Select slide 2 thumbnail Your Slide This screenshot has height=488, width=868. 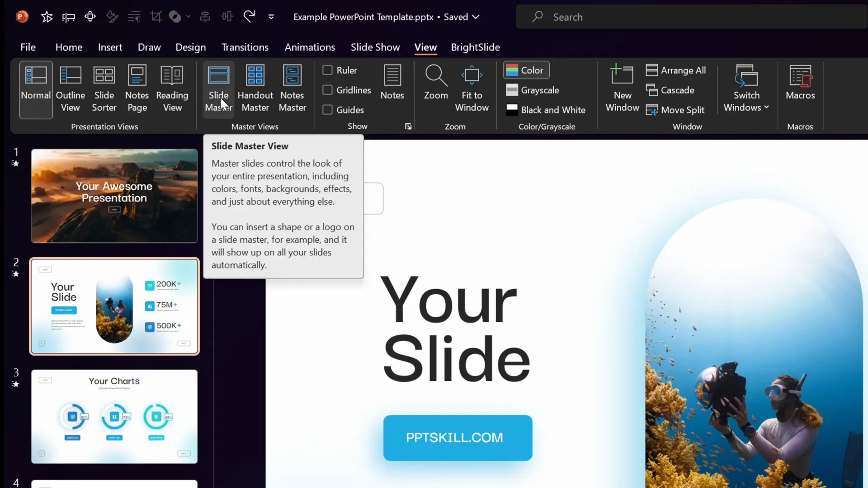(x=114, y=306)
